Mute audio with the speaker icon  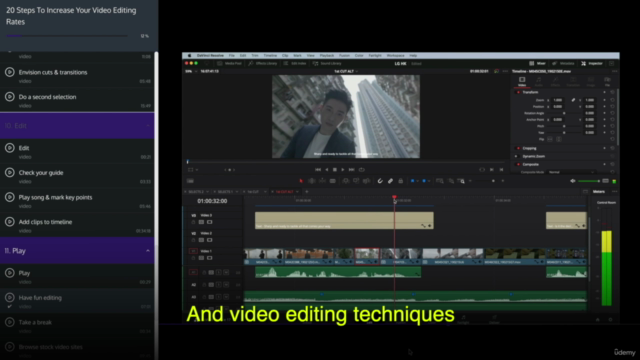pyautogui.click(x=573, y=181)
